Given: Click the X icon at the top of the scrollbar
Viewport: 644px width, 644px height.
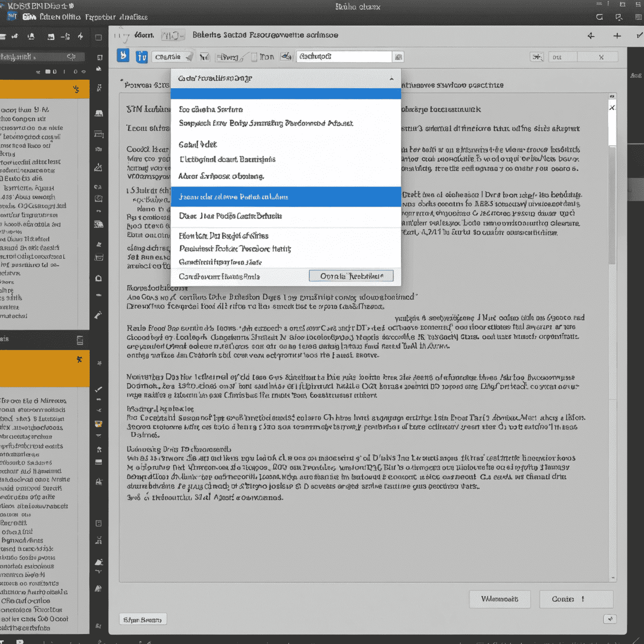Looking at the screenshot, I should 612,108.
